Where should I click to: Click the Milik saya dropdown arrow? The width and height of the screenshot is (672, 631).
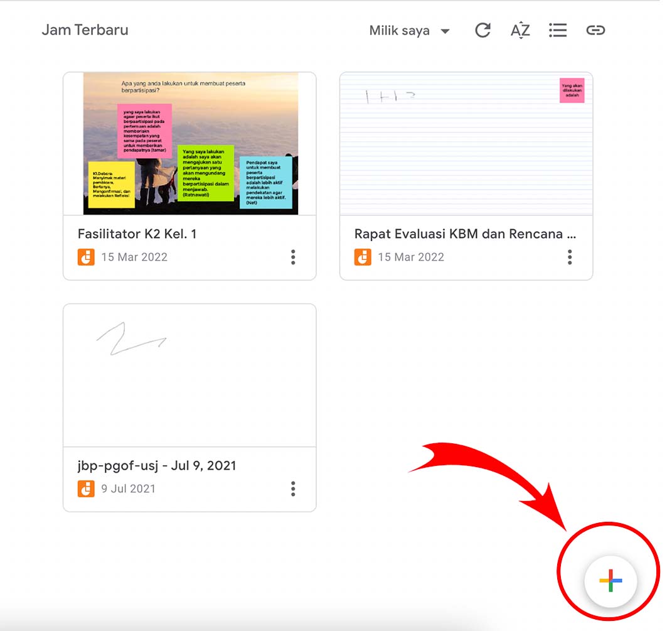coord(445,30)
